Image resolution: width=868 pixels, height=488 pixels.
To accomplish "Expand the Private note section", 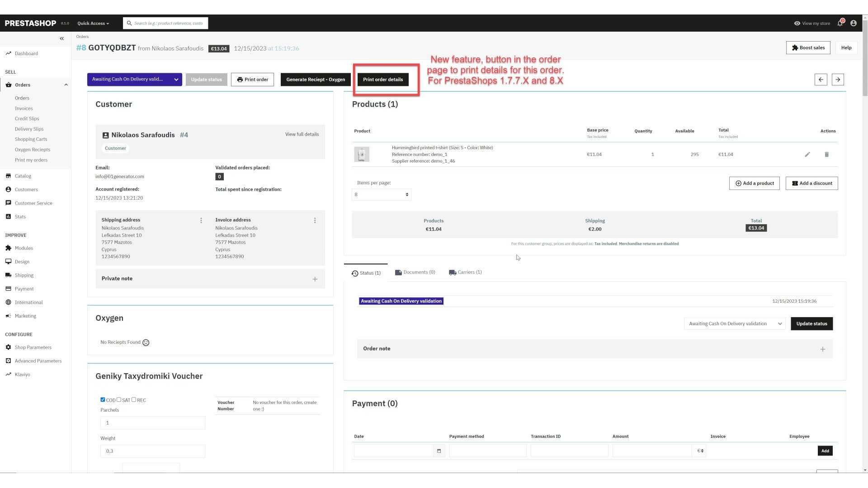I will (315, 279).
